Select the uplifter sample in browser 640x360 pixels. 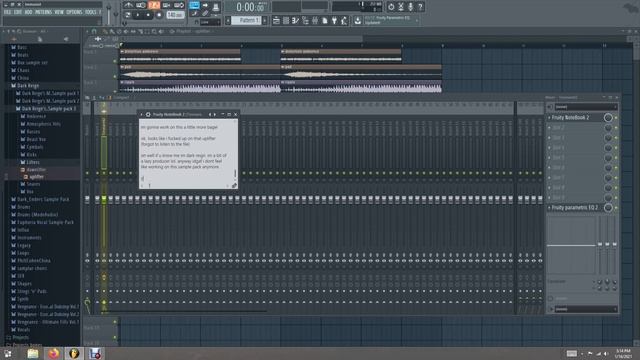[37, 177]
